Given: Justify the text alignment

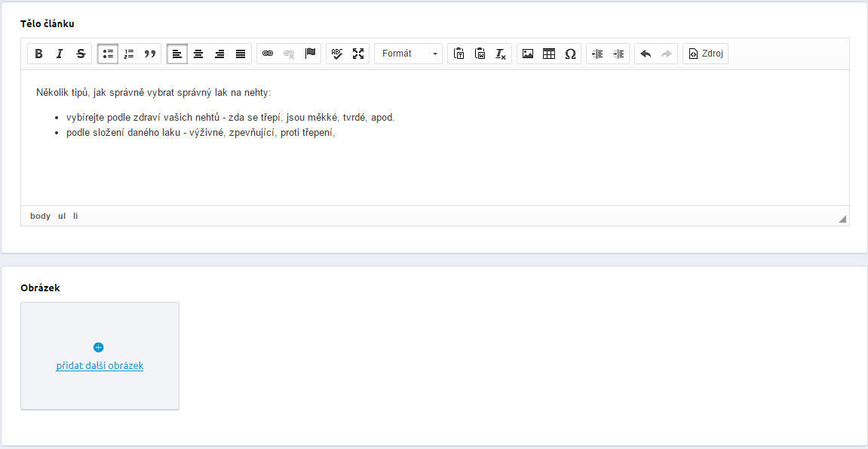Looking at the screenshot, I should [241, 54].
